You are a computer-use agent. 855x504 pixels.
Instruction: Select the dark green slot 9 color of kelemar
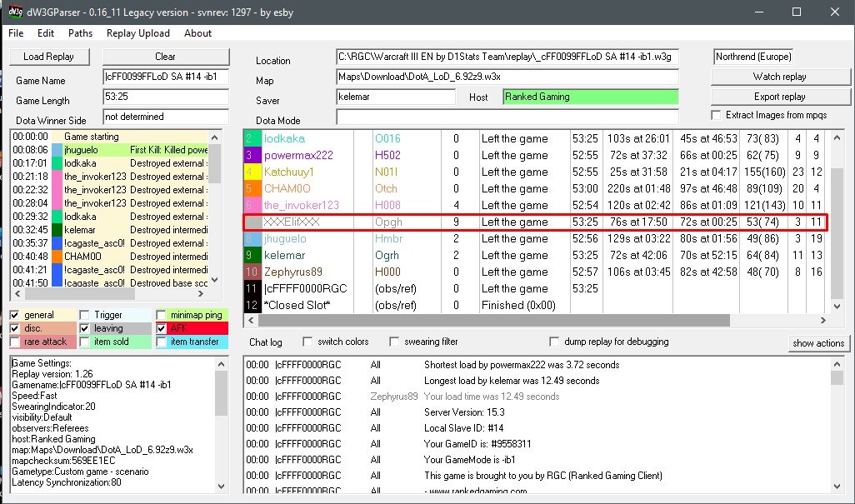coord(252,256)
